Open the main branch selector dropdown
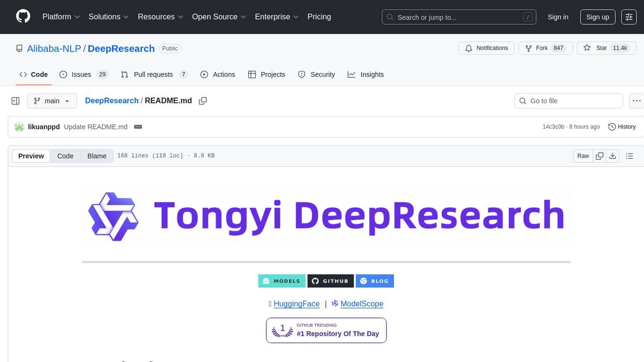 52,101
